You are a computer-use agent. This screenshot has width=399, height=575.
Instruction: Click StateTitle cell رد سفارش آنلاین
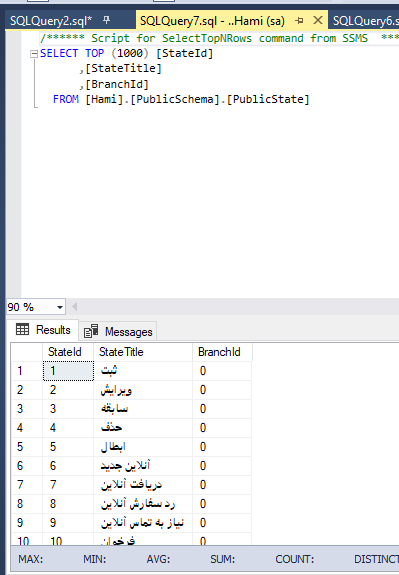[143, 504]
